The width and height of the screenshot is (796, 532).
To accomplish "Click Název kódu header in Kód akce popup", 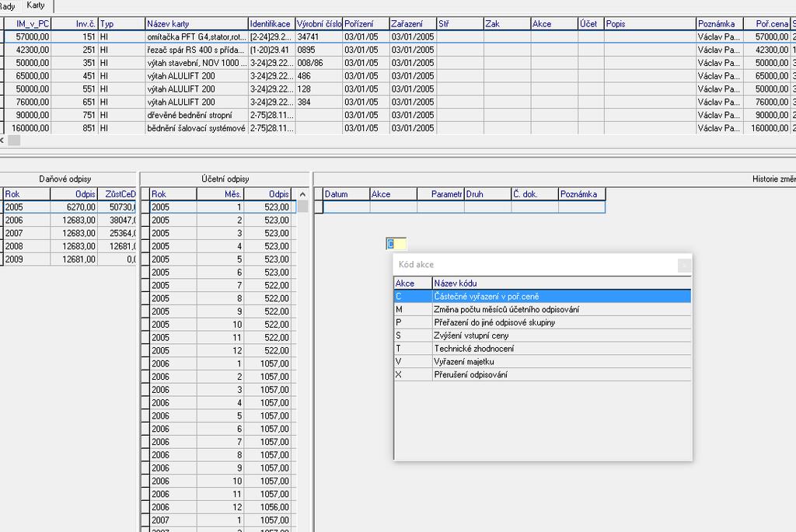I will 561,283.
